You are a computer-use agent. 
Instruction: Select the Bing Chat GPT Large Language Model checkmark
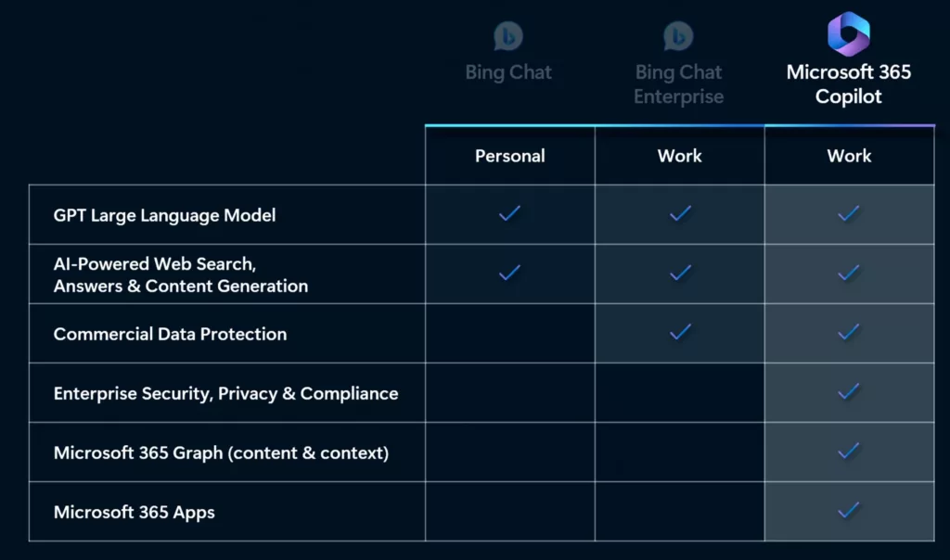(x=509, y=213)
